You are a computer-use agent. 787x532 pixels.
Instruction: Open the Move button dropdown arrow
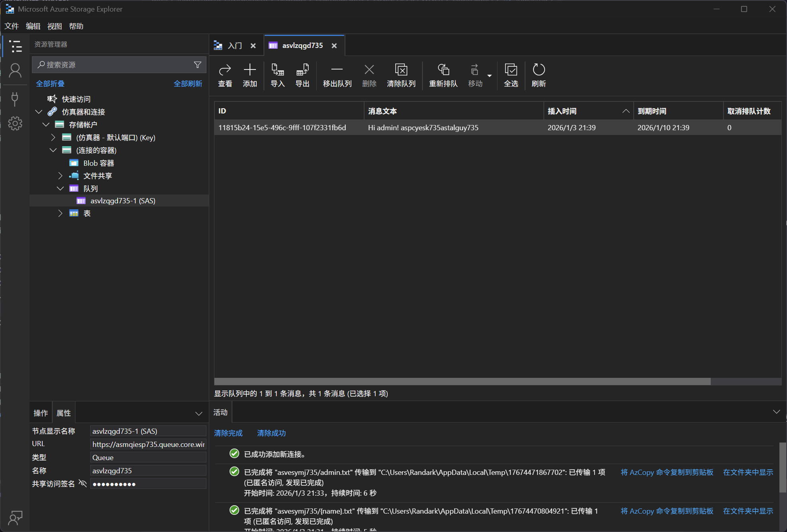click(490, 75)
